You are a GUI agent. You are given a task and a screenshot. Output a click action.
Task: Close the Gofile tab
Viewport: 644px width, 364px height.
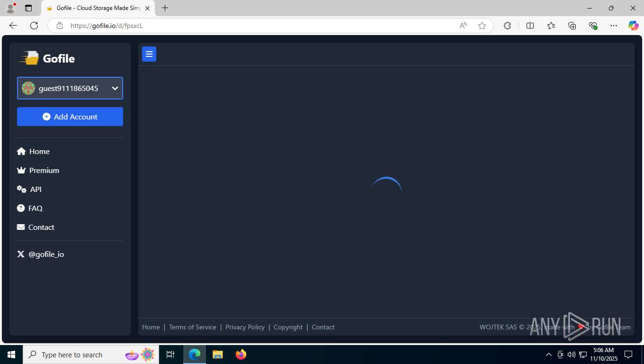coord(147,8)
